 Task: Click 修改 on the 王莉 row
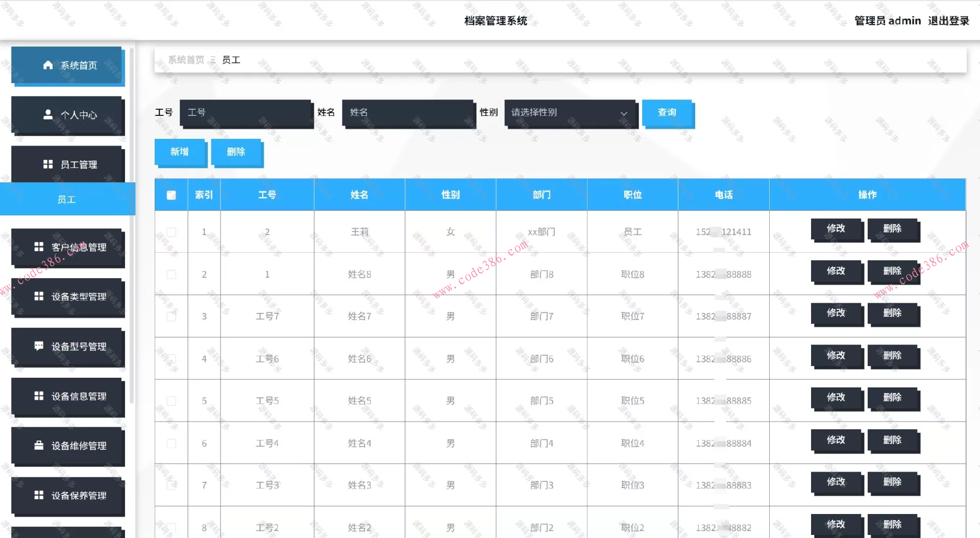click(x=837, y=230)
